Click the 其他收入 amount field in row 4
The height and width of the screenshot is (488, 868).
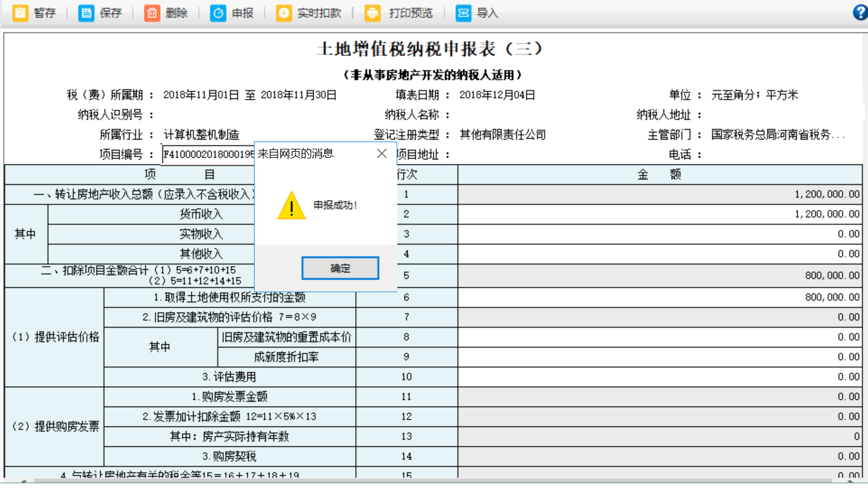[660, 254]
